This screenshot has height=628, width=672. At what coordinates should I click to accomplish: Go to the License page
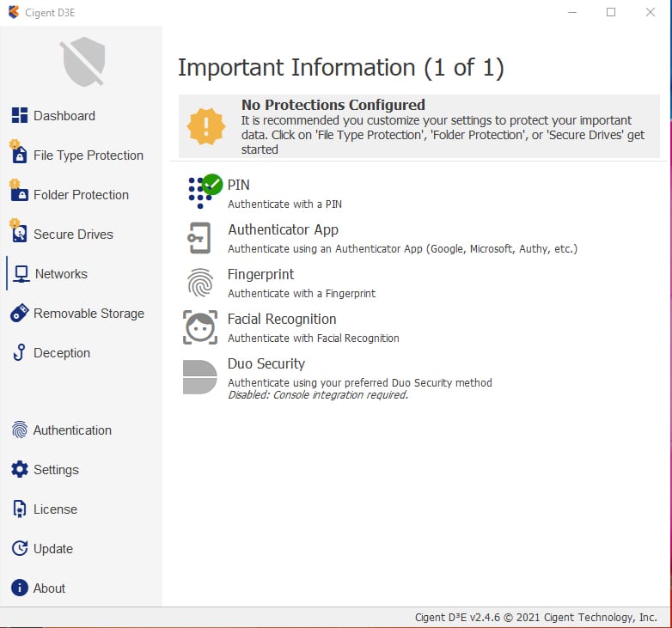55,509
